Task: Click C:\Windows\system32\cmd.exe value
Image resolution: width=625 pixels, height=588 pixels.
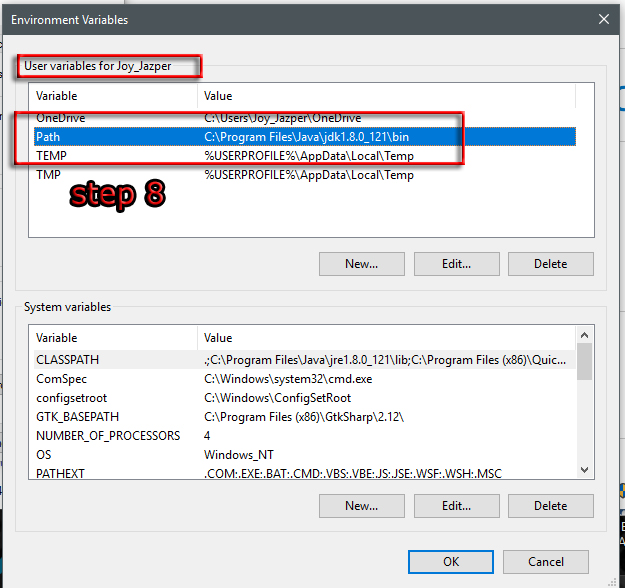Action: click(x=288, y=379)
